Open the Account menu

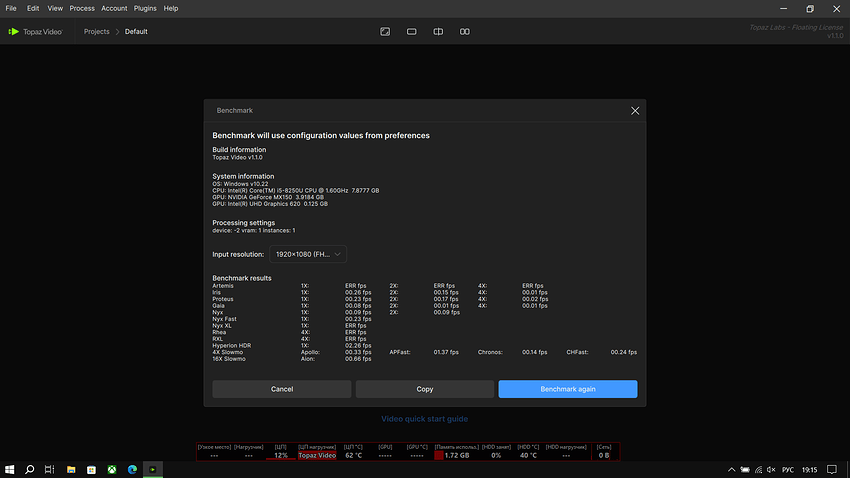pyautogui.click(x=114, y=8)
